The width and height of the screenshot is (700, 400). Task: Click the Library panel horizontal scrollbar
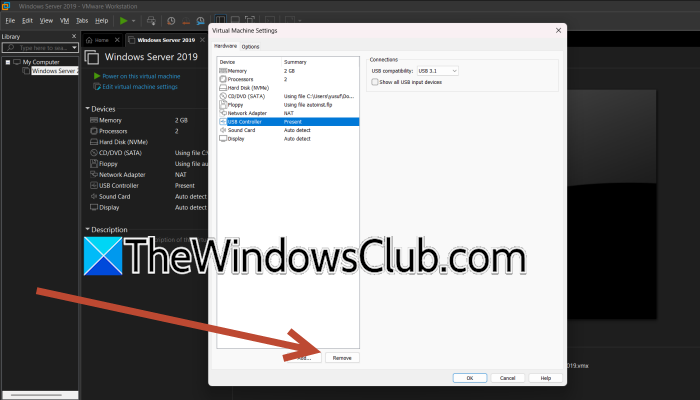tap(36, 395)
